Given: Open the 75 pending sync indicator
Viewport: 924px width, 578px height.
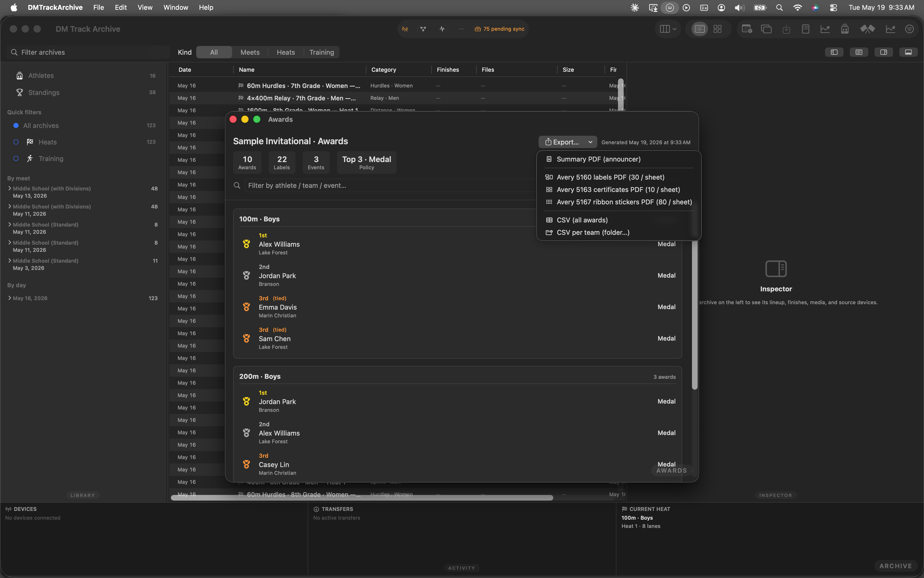Looking at the screenshot, I should [499, 29].
